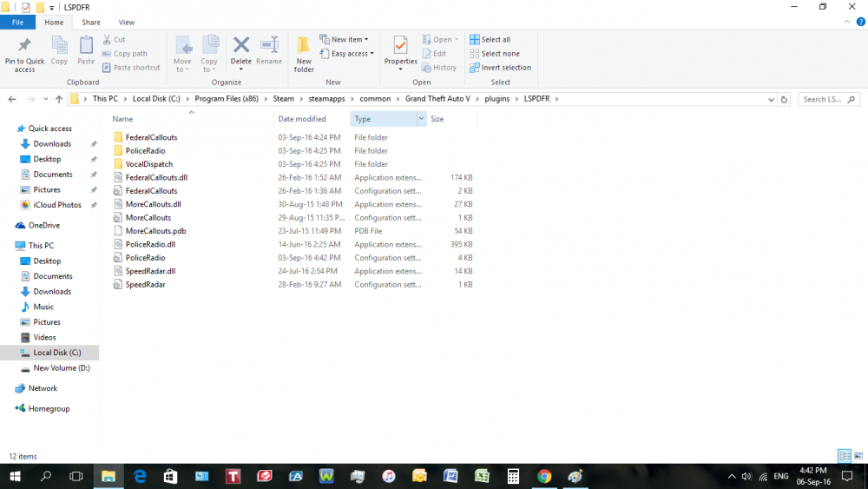Open the Windows Start menu
The image size is (868, 489).
click(15, 476)
